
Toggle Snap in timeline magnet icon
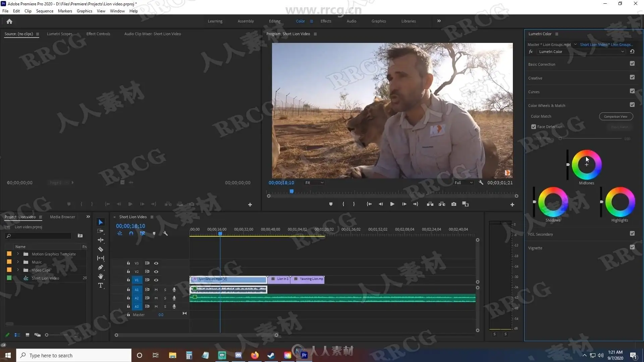(131, 234)
